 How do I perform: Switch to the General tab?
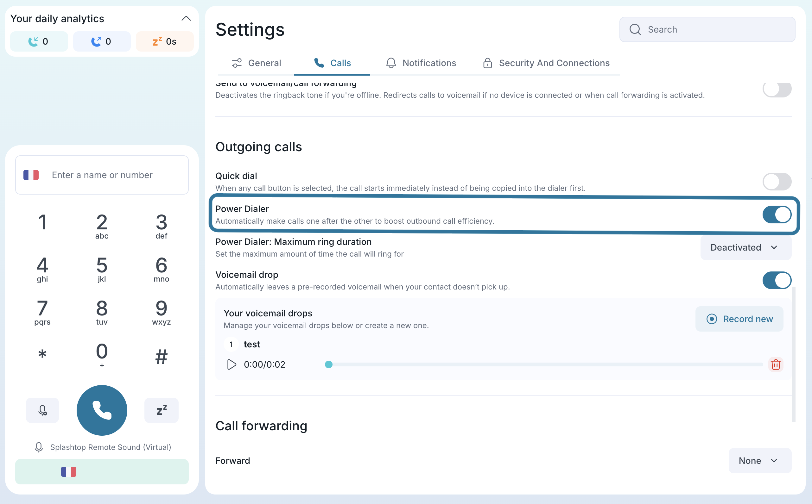pyautogui.click(x=256, y=63)
